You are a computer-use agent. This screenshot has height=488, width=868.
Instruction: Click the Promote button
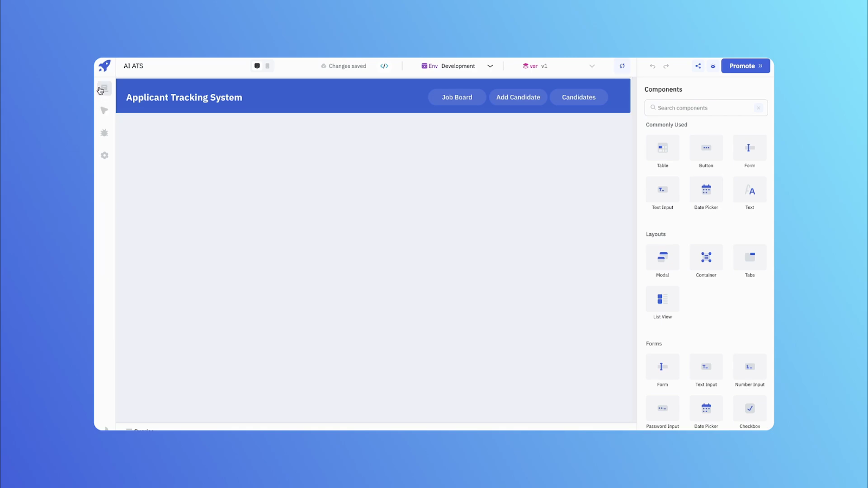(745, 66)
